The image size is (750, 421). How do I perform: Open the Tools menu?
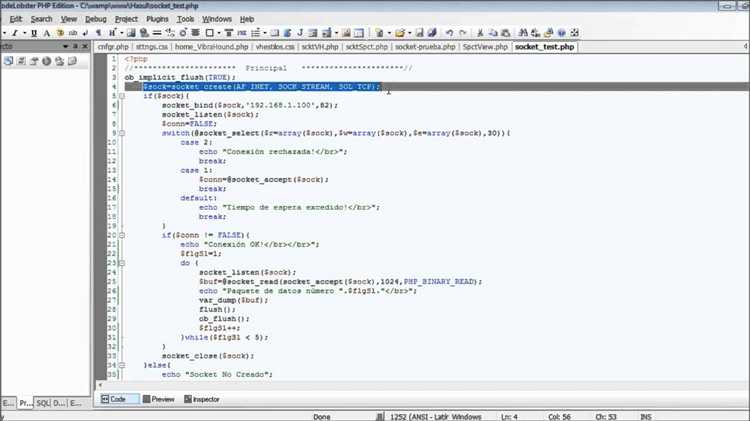tap(186, 19)
